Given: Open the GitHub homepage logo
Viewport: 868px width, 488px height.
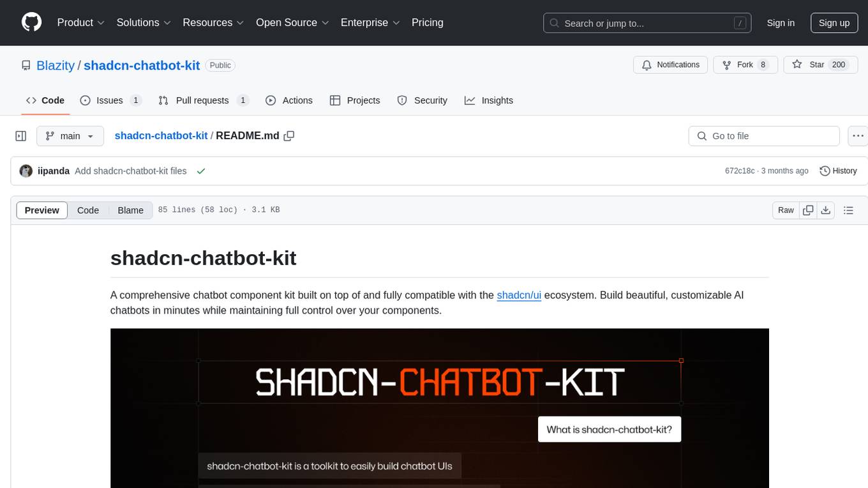Looking at the screenshot, I should point(32,22).
